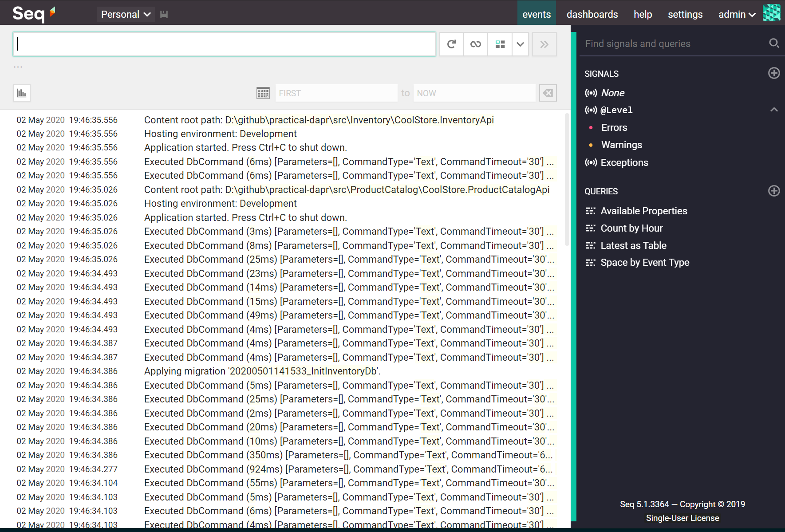Click the NOW date range field

pyautogui.click(x=474, y=93)
